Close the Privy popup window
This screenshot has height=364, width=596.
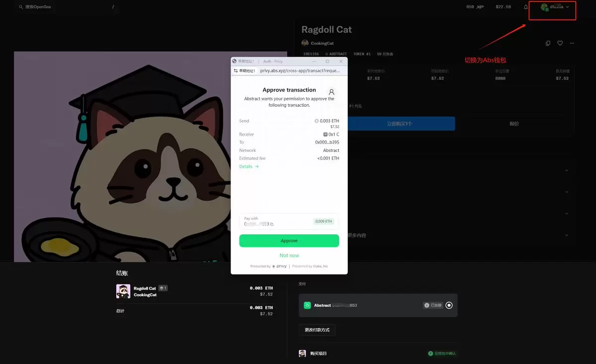(341, 61)
